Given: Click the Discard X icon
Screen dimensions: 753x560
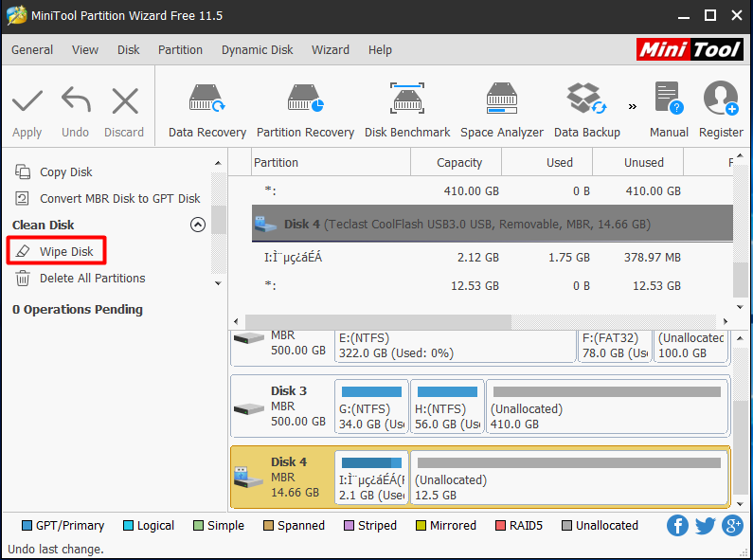Looking at the screenshot, I should [x=125, y=100].
